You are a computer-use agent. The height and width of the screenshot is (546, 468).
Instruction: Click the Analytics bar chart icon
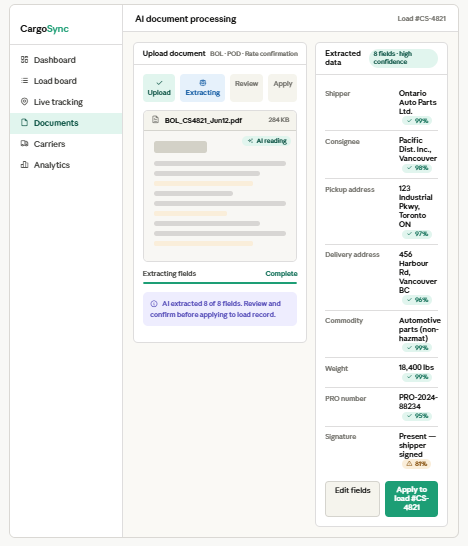pyautogui.click(x=24, y=165)
